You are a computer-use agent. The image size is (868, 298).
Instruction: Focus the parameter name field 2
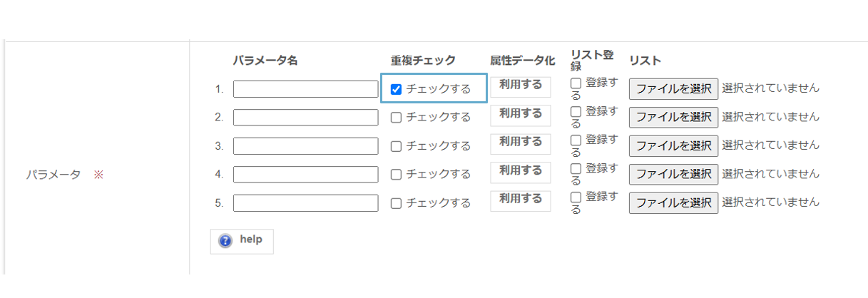click(305, 118)
